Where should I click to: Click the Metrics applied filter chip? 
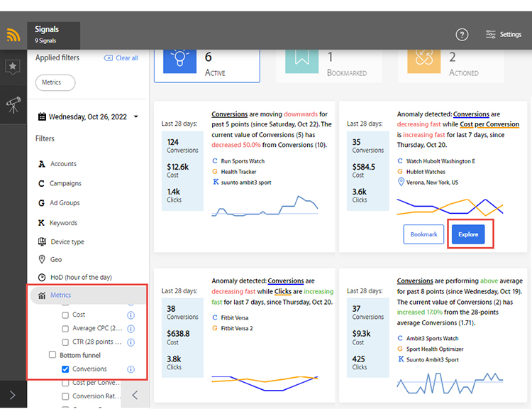(x=55, y=82)
